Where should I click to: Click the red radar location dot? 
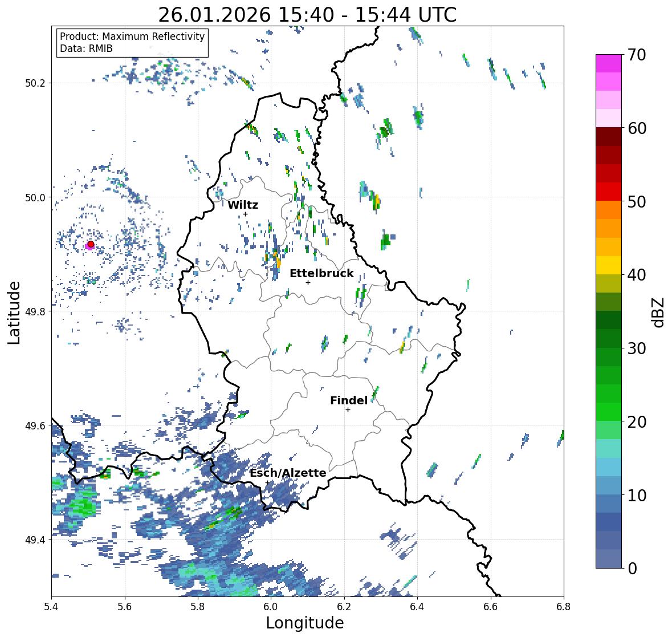(x=91, y=244)
